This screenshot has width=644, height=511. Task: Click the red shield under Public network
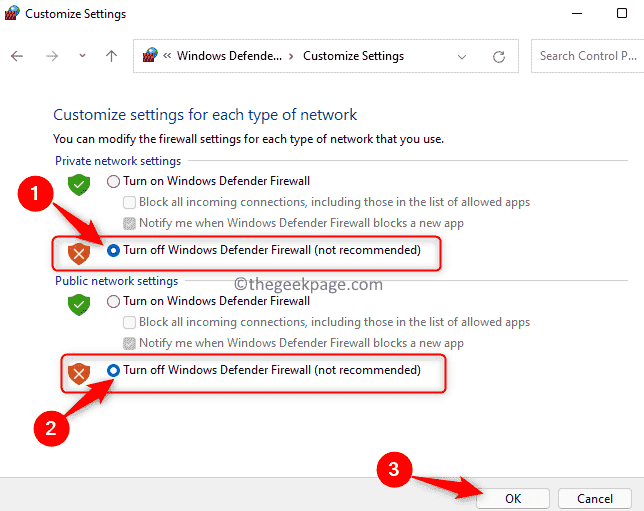pos(79,373)
